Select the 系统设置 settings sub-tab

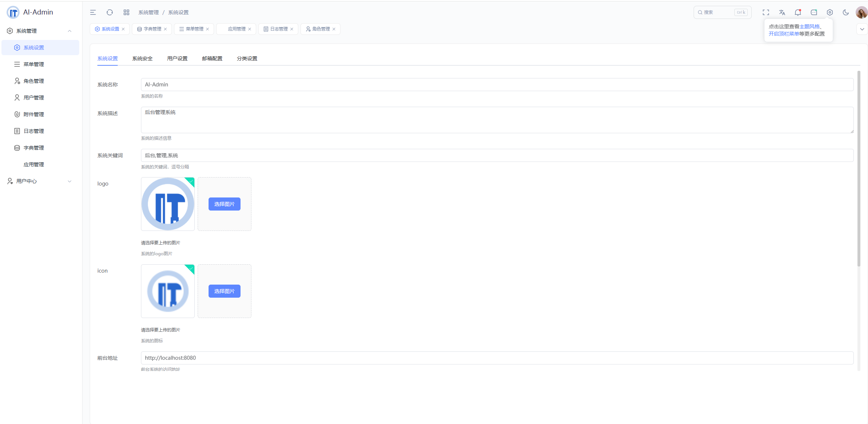tap(108, 58)
